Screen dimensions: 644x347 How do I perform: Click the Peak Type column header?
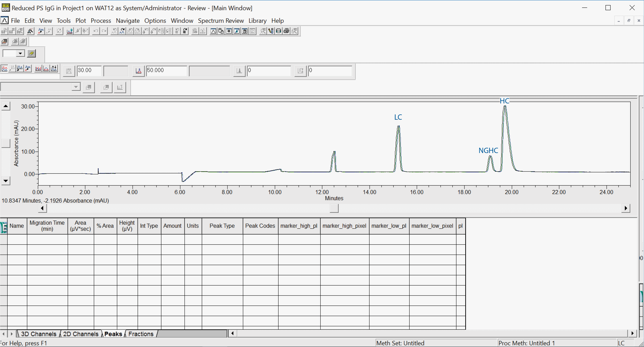coord(222,226)
